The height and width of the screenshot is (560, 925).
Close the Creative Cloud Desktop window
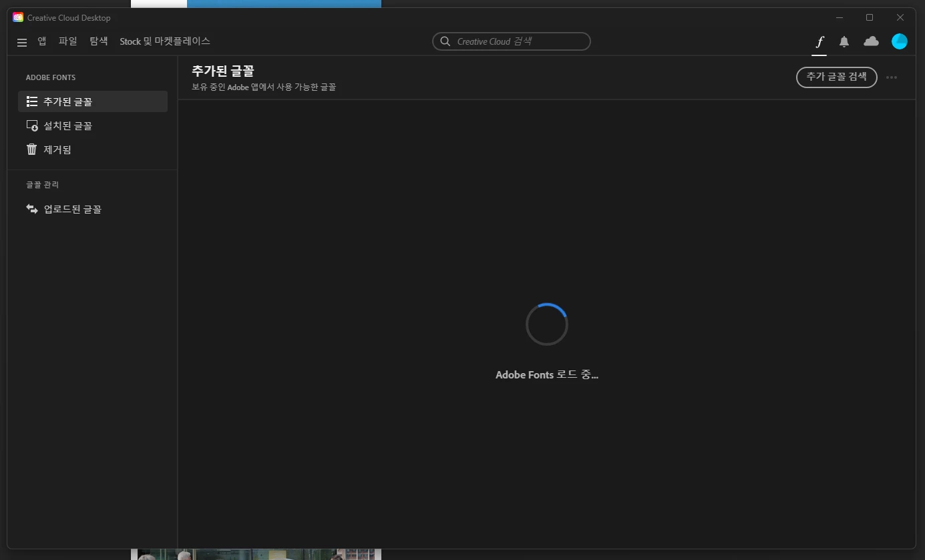pyautogui.click(x=900, y=17)
